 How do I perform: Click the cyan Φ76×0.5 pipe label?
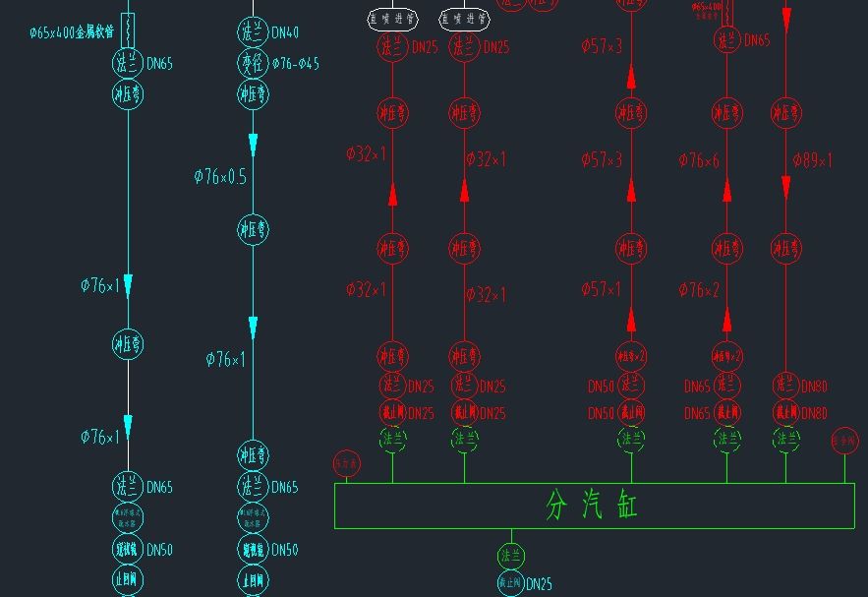tap(220, 177)
